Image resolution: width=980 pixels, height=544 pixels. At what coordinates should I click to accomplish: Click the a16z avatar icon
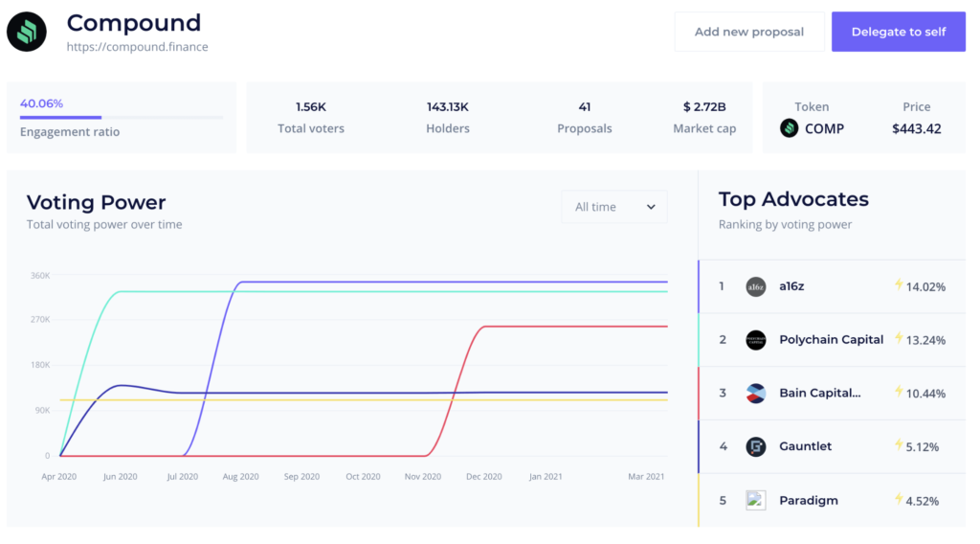click(756, 286)
